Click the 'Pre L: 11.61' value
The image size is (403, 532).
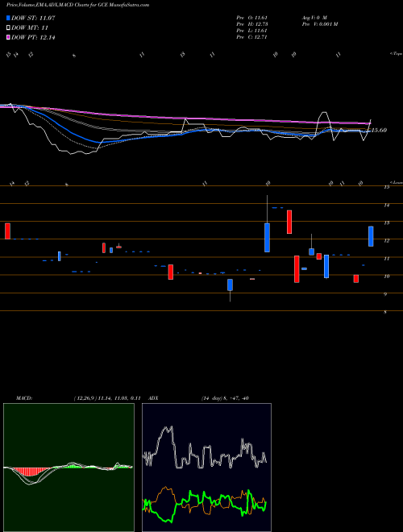253,31
